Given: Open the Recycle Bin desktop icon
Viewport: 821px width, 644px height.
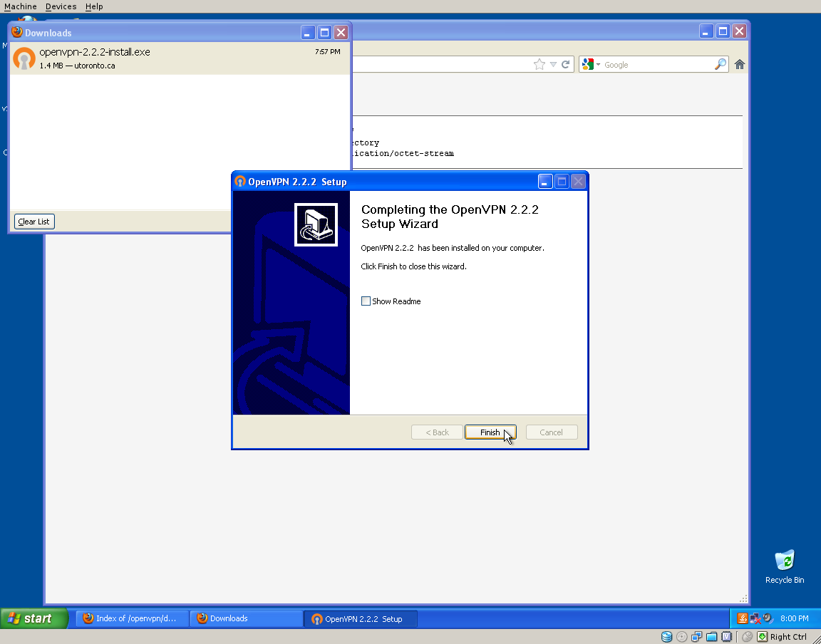Looking at the screenshot, I should click(x=785, y=566).
